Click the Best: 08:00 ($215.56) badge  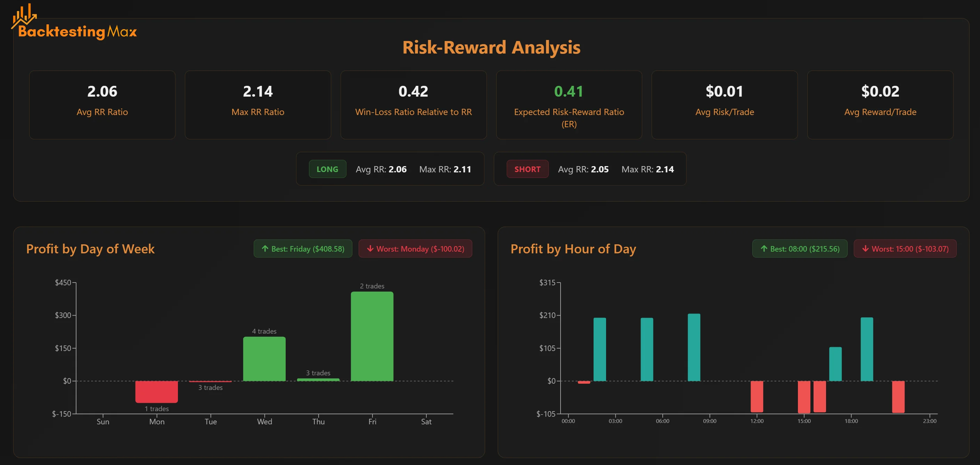(x=800, y=248)
